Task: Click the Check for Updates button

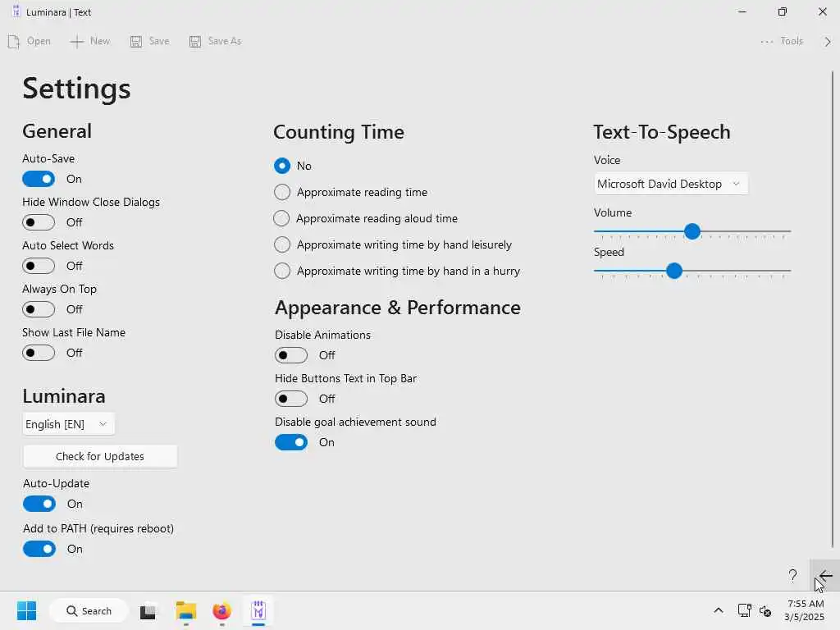Action: [x=100, y=456]
